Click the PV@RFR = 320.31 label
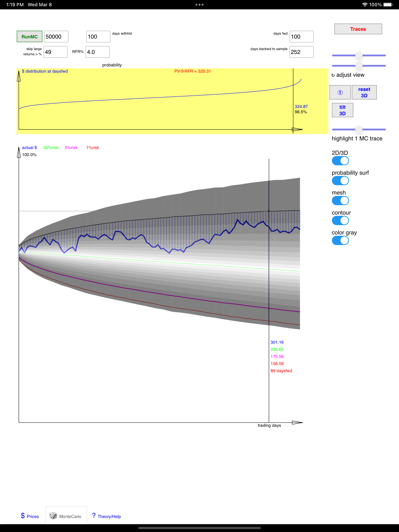This screenshot has width=399, height=532. (x=192, y=71)
